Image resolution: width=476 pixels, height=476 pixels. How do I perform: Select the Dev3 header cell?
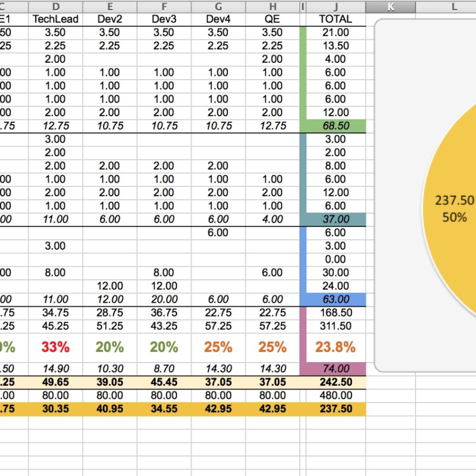click(164, 19)
